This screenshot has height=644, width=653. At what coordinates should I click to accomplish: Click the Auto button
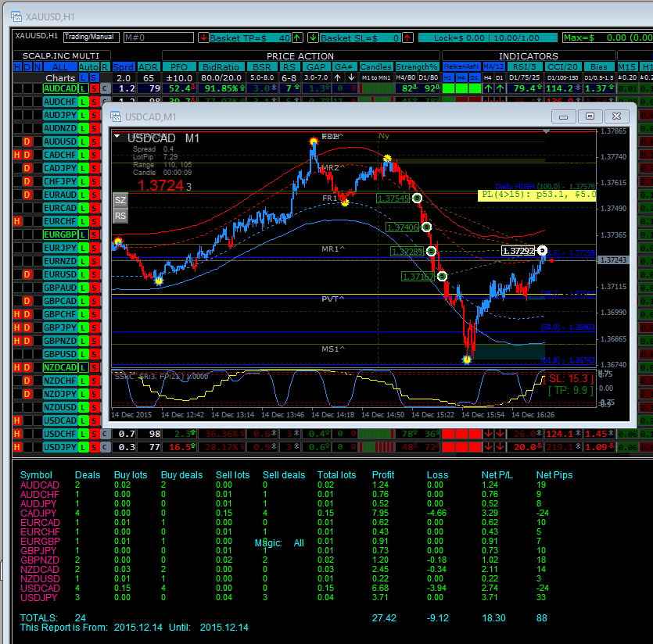88,67
